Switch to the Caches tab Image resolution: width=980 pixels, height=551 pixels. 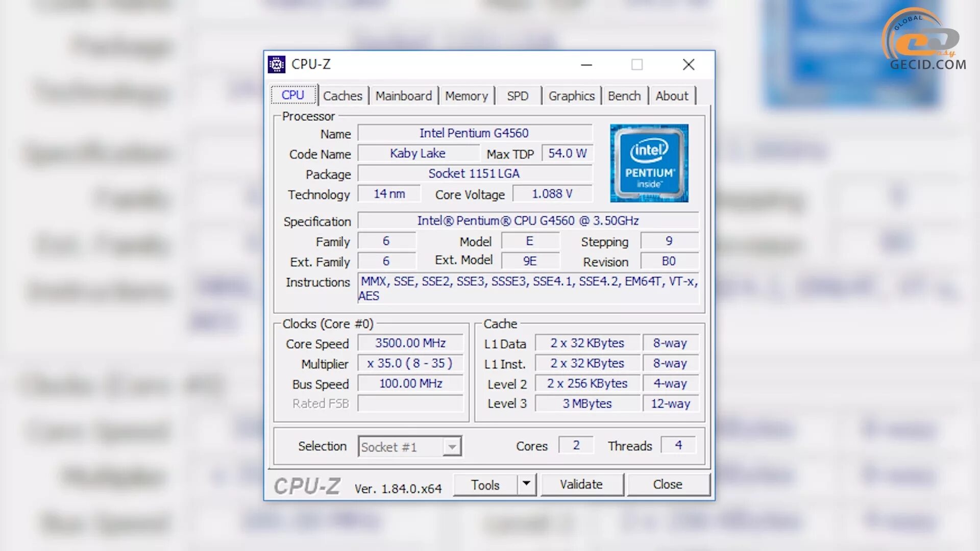tap(342, 96)
